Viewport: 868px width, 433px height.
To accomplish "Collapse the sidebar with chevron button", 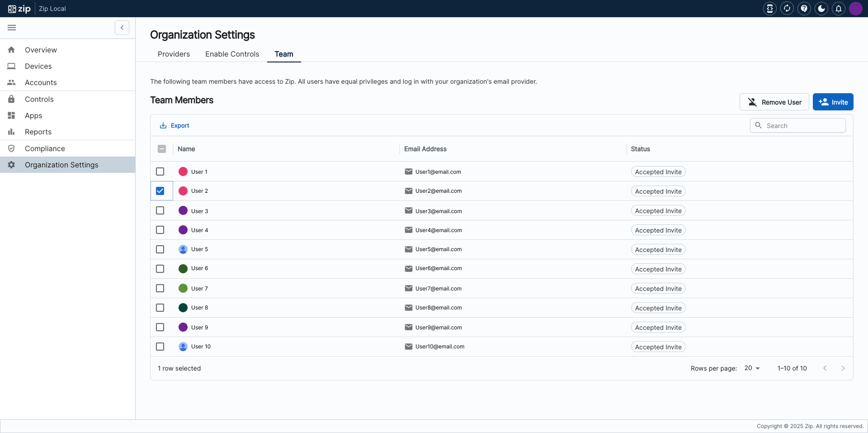I will (x=122, y=28).
